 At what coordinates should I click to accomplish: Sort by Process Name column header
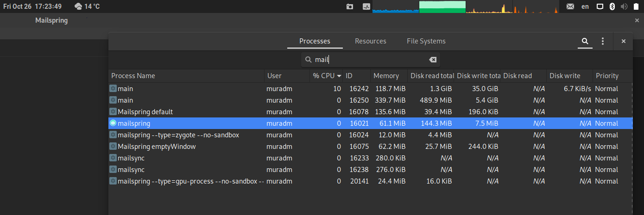(x=187, y=76)
